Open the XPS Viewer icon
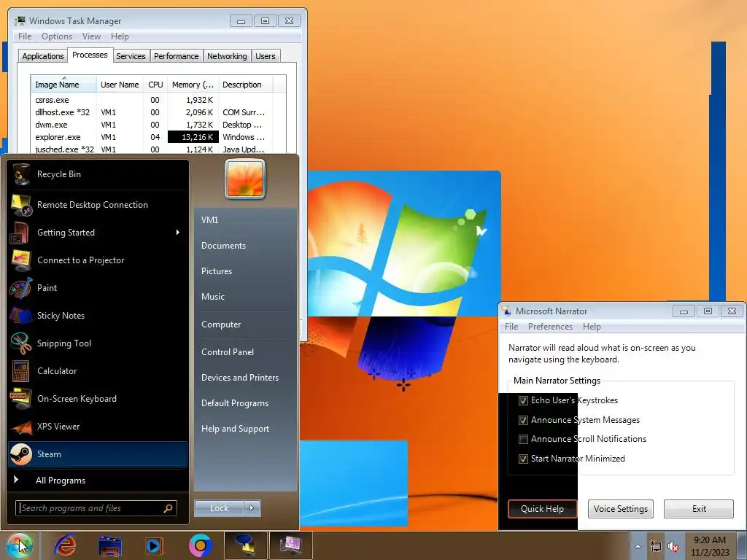 (x=21, y=426)
